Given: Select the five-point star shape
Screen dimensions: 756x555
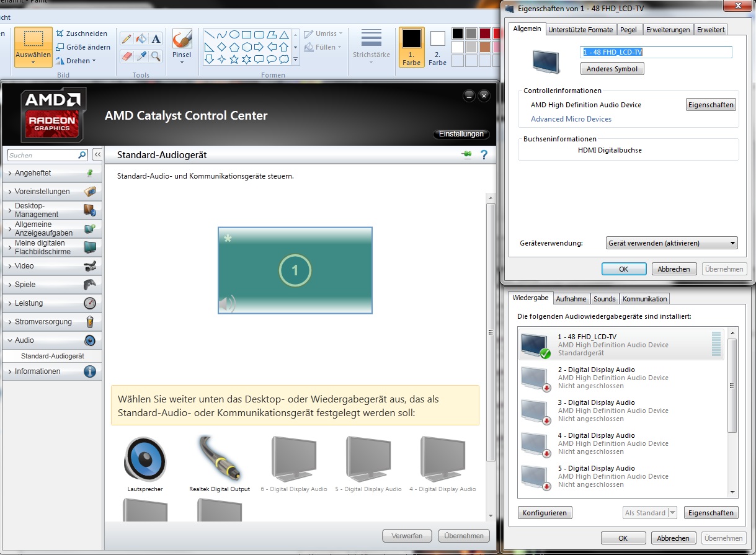Looking at the screenshot, I should [234, 60].
